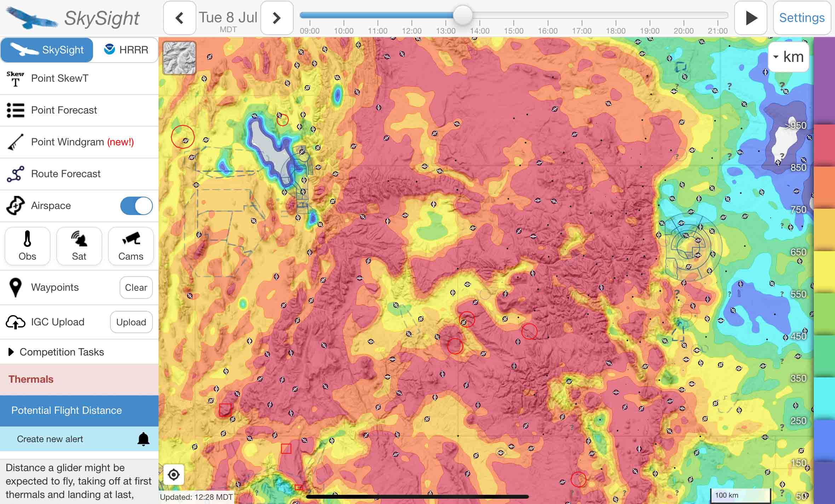Viewport: 835px width, 504px height.
Task: Select the HRRR model tab
Action: coord(126,50)
